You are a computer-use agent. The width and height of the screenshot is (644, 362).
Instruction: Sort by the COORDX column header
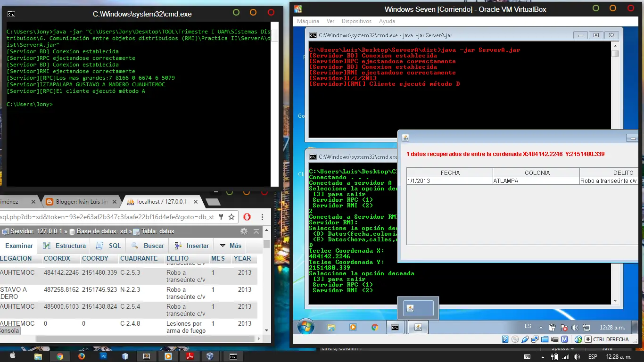pos(57,258)
